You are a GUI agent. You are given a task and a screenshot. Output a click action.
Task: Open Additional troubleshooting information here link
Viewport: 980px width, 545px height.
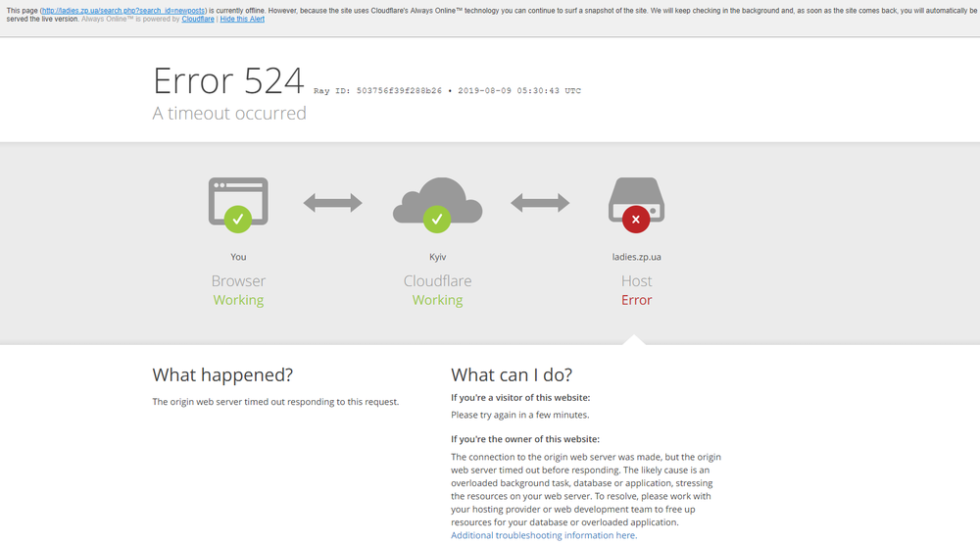[x=544, y=535]
